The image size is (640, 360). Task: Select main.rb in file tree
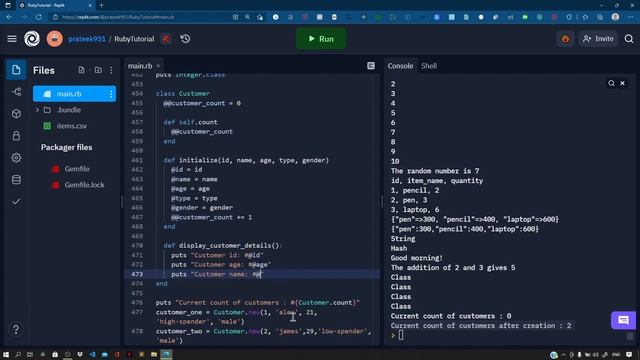coord(74,94)
